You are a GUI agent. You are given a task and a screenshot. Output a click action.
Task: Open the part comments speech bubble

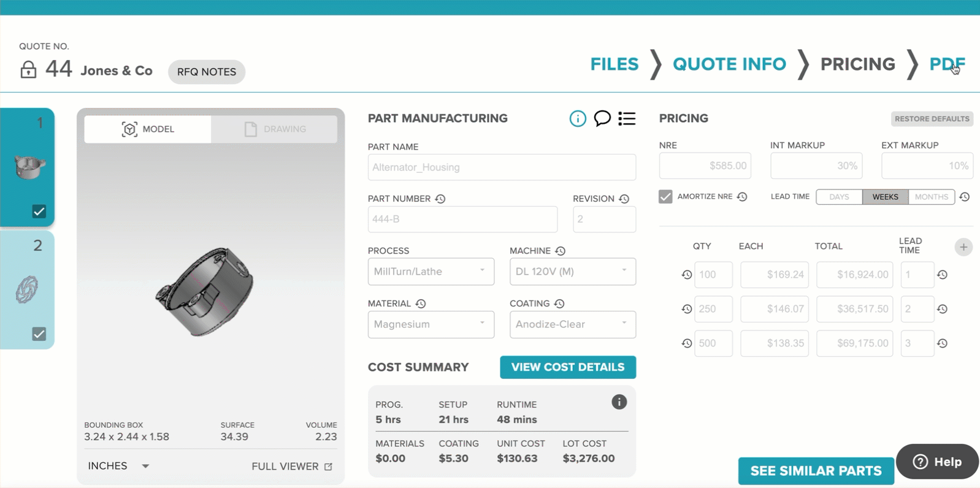pyautogui.click(x=602, y=118)
